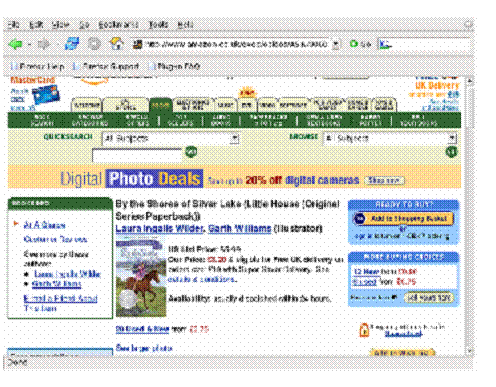Click the page vertical scrollbar down arrow
The image size is (496, 387).
coord(469,351)
